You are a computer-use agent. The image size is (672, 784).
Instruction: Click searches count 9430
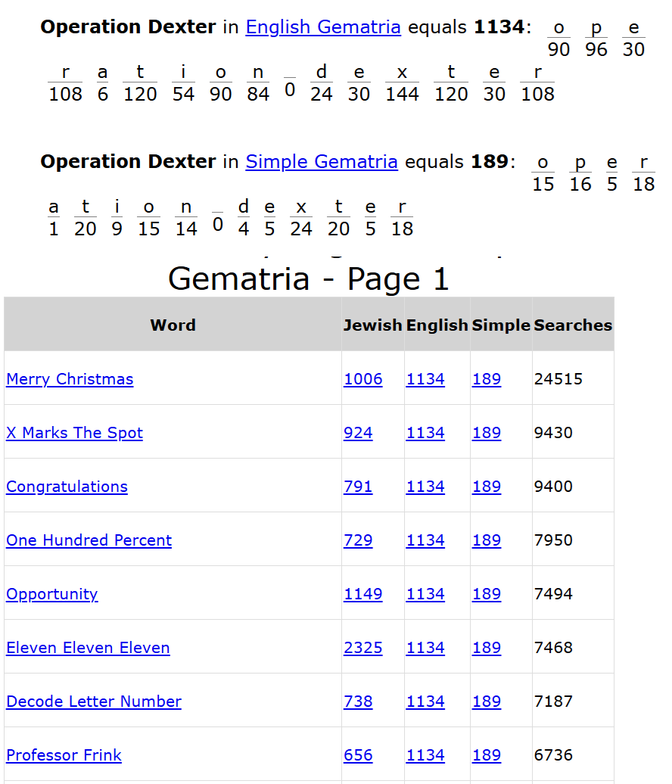[553, 433]
